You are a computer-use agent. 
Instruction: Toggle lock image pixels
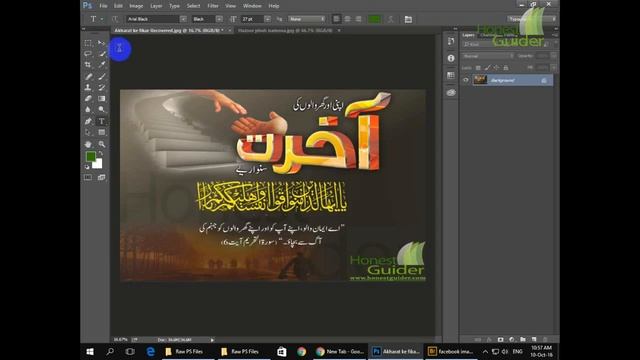[x=487, y=68]
